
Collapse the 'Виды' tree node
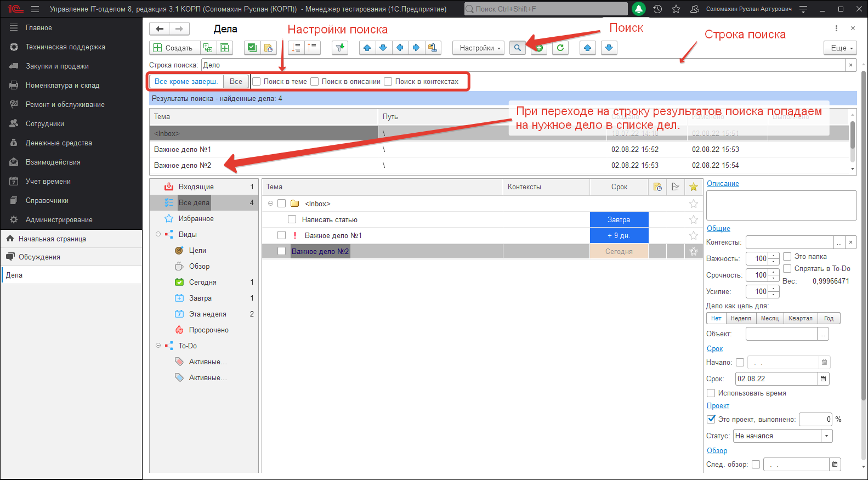pos(158,234)
